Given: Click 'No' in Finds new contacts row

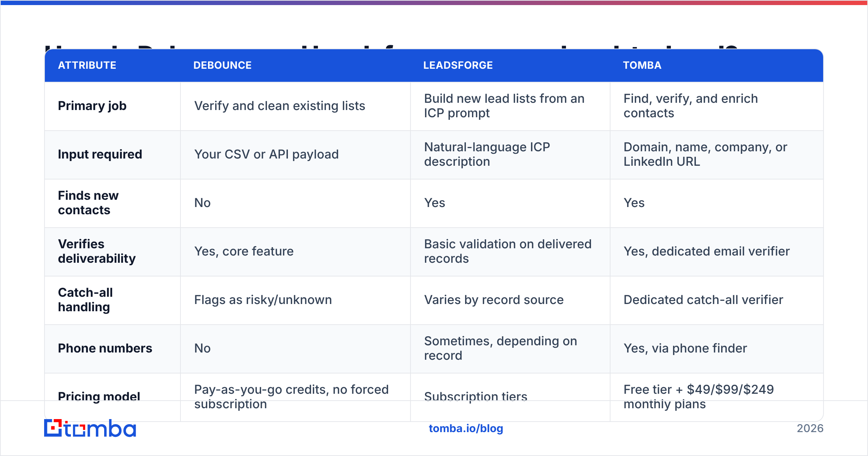Looking at the screenshot, I should click(203, 203).
